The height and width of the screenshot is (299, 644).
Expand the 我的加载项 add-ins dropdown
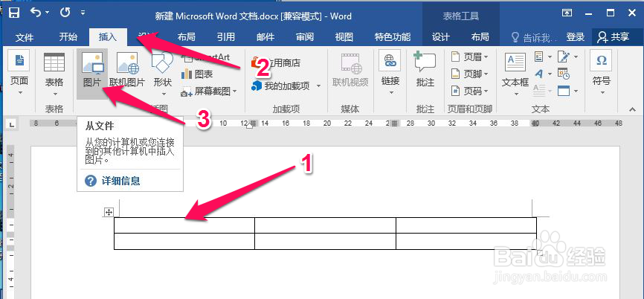coord(318,86)
